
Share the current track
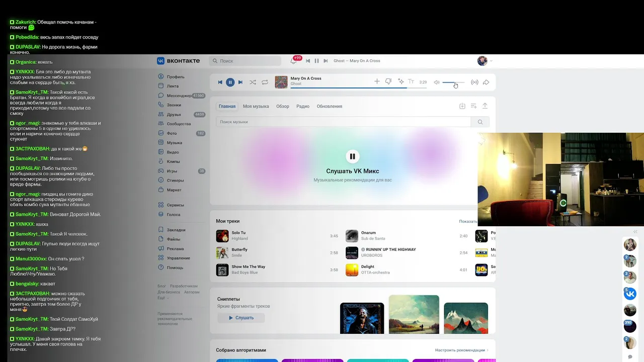(x=486, y=82)
